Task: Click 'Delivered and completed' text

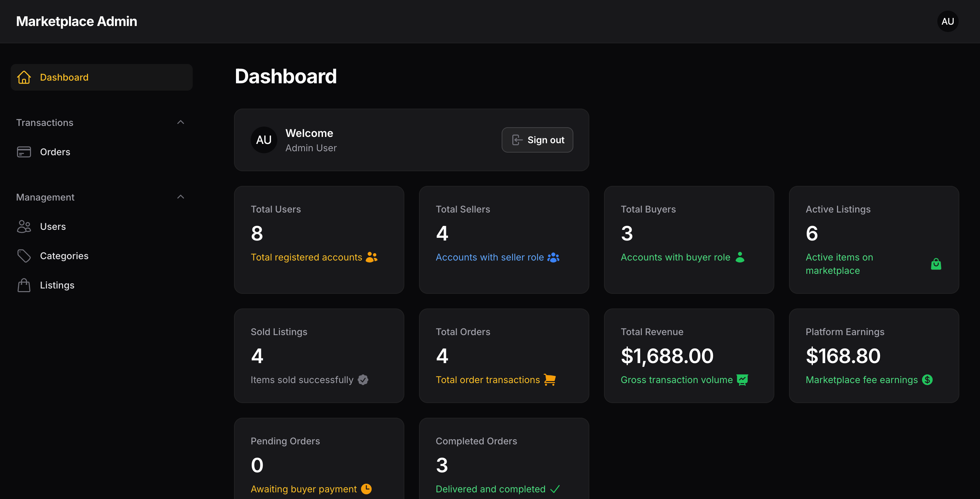Action: coord(490,489)
